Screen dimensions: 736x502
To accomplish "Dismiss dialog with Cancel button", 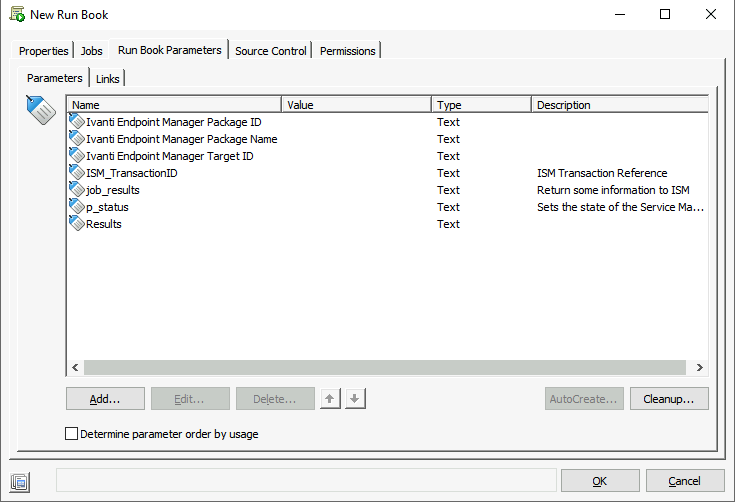I will coord(685,481).
